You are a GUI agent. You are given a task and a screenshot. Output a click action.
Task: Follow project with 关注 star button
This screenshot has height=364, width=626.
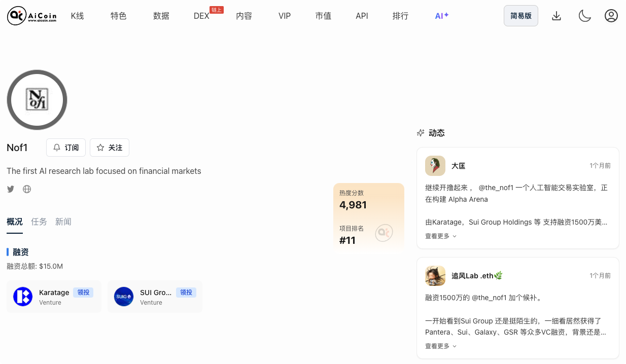tap(110, 148)
